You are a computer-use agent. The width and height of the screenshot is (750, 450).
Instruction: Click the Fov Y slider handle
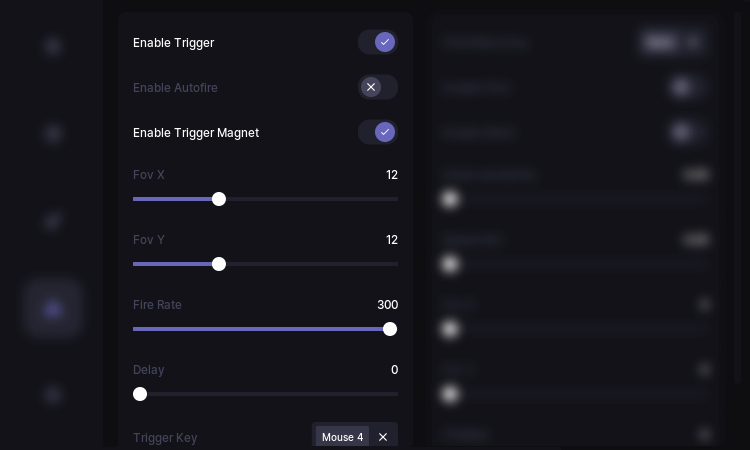point(219,264)
